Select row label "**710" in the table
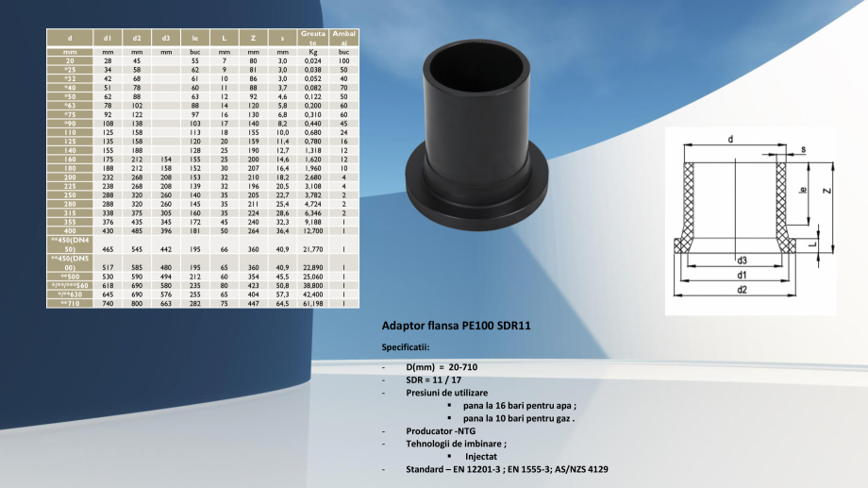This screenshot has width=868, height=488. [x=70, y=304]
